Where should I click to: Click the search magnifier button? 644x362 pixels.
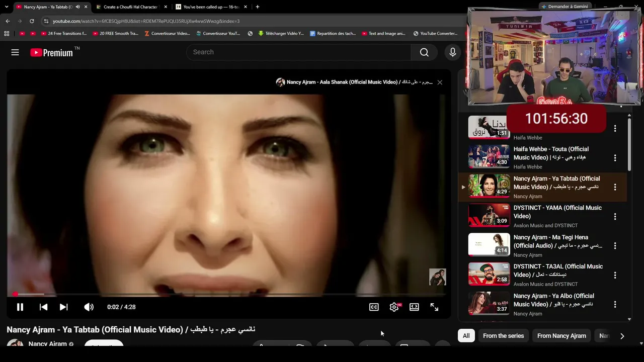point(424,52)
